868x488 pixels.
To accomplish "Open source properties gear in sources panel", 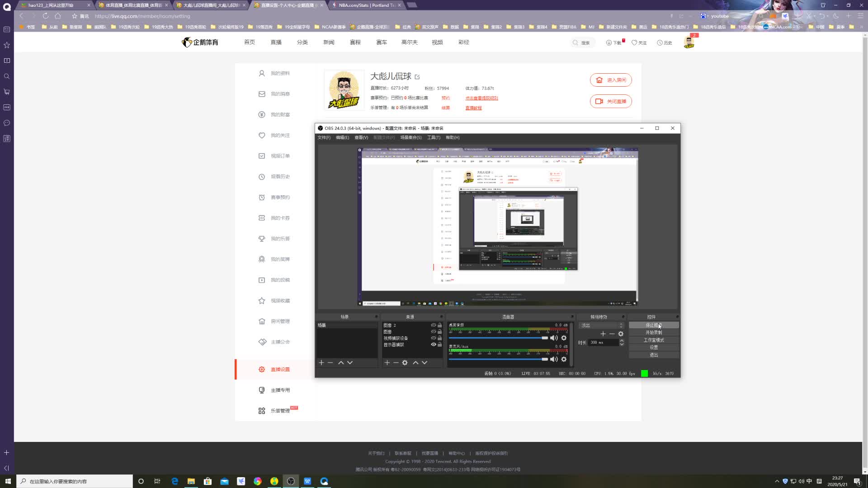I will pyautogui.click(x=405, y=362).
